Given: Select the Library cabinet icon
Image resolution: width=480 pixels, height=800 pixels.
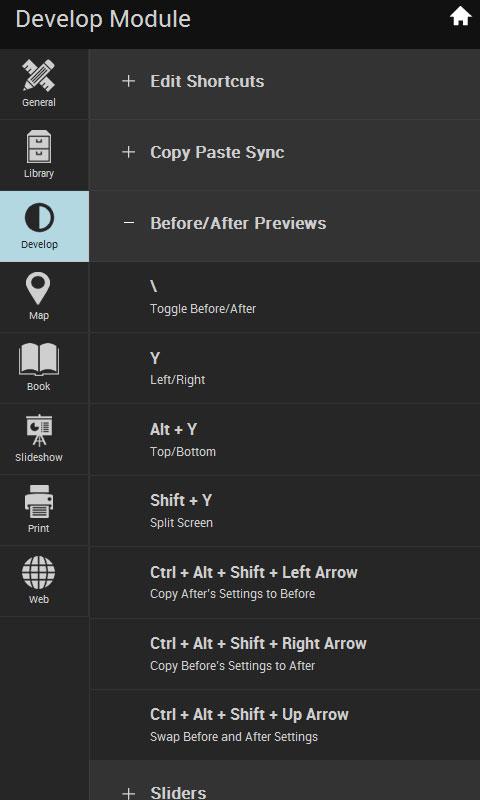Looking at the screenshot, I should (39, 146).
